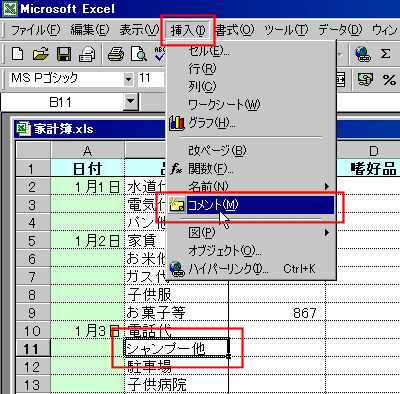This screenshot has width=400, height=394.
Task: Choose 列(C) to insert a column
Action: [251, 87]
